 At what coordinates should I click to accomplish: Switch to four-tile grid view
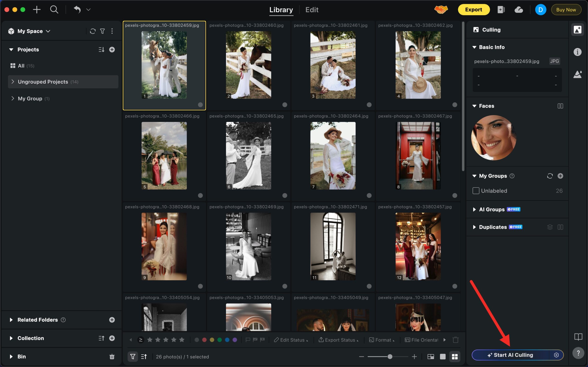(x=454, y=357)
